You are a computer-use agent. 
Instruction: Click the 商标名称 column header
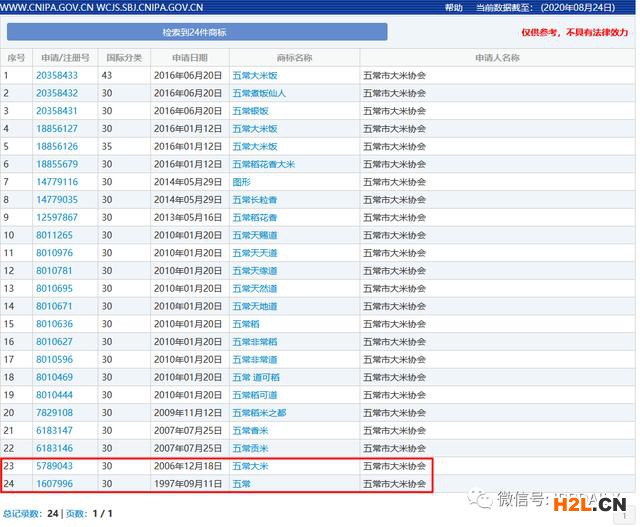(294, 58)
